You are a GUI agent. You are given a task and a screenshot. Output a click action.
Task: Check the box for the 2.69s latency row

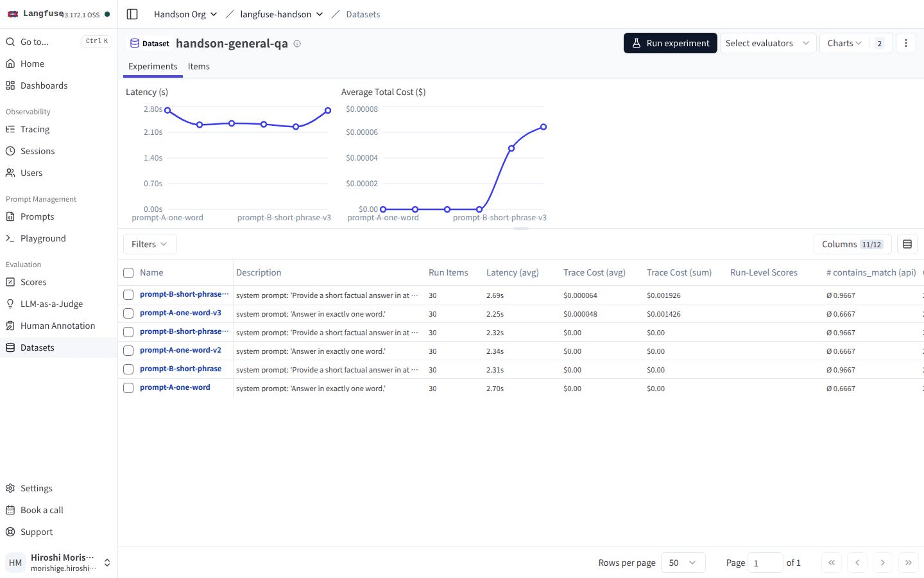tap(128, 295)
